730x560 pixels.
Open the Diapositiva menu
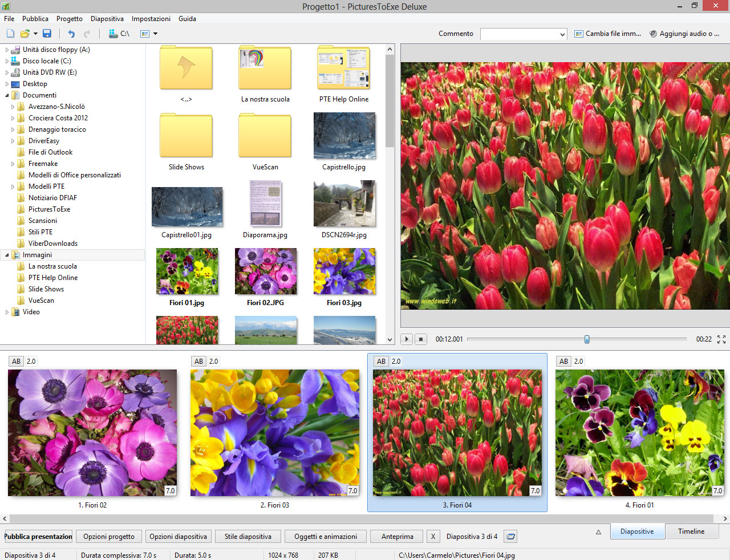point(107,19)
